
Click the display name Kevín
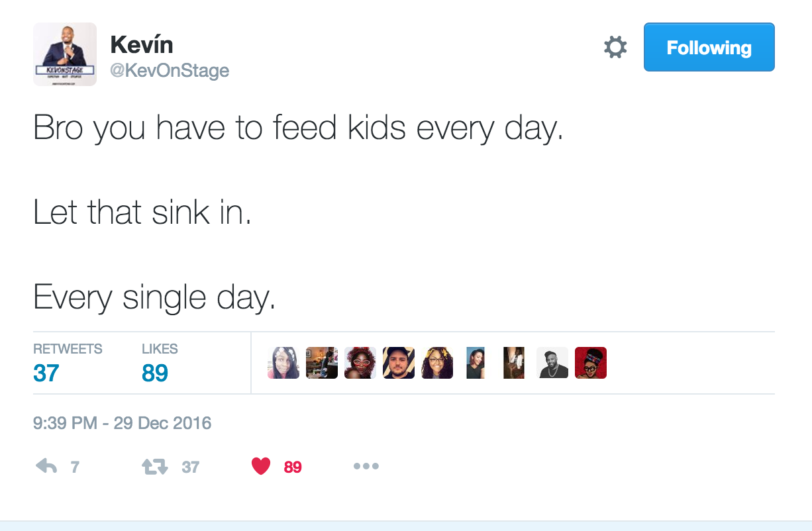point(141,45)
